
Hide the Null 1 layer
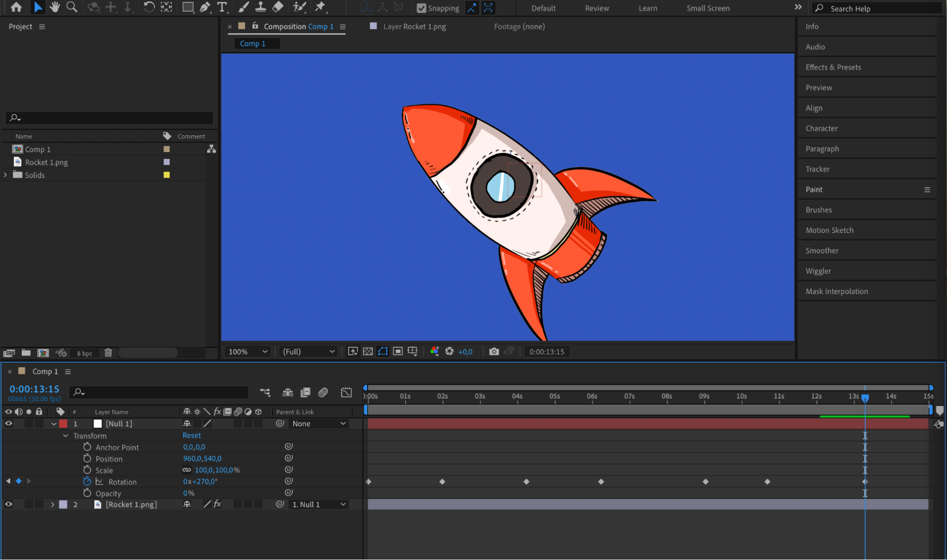[x=9, y=424]
